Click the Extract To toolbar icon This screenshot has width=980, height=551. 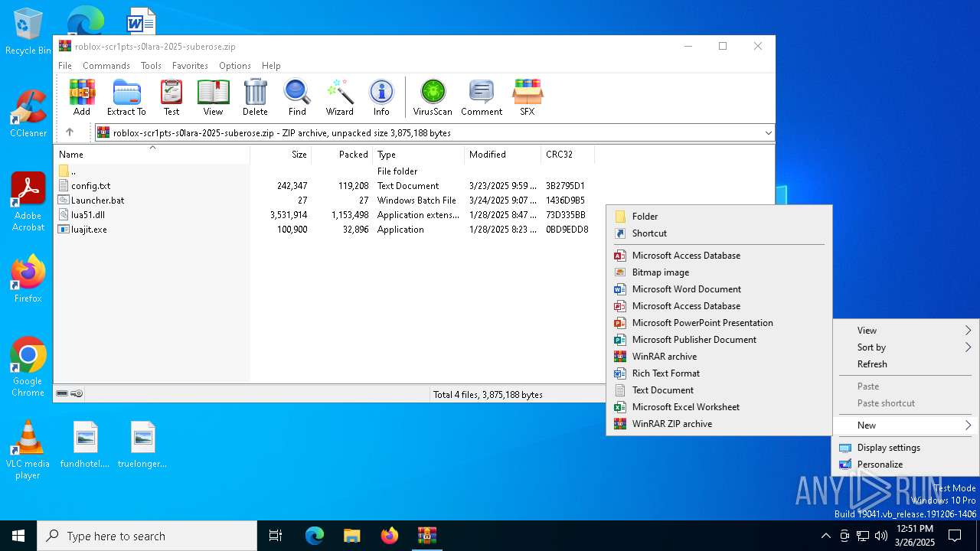pos(126,97)
